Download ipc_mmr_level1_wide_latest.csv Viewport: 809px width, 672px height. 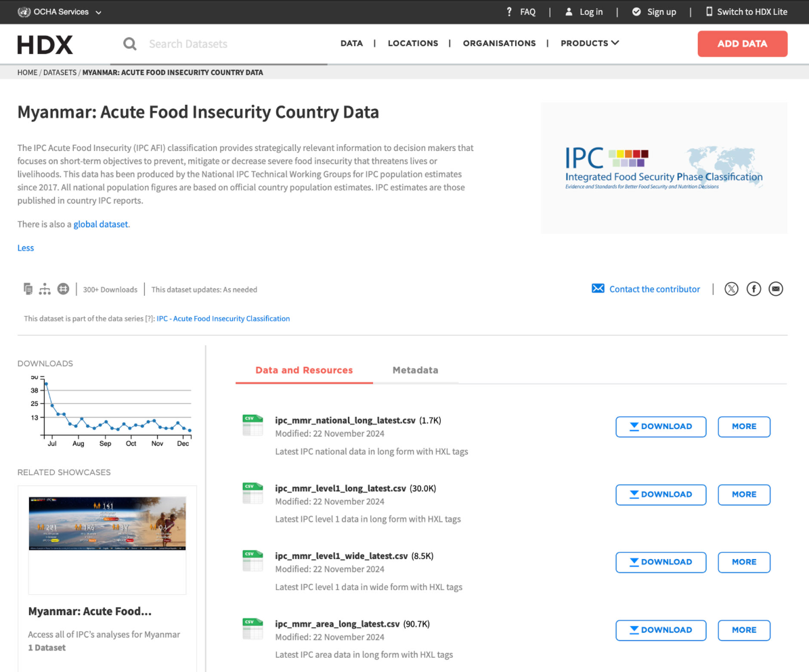pos(660,562)
